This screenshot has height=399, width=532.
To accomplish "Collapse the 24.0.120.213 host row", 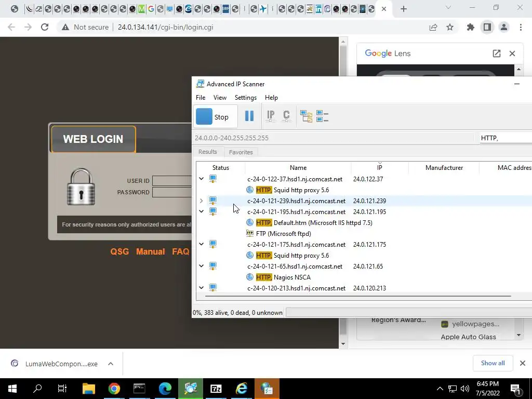I will point(201,287).
